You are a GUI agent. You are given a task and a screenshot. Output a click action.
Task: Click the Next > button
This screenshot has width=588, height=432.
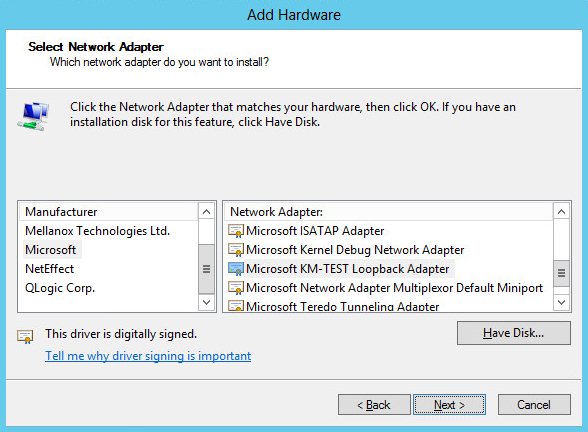click(449, 405)
